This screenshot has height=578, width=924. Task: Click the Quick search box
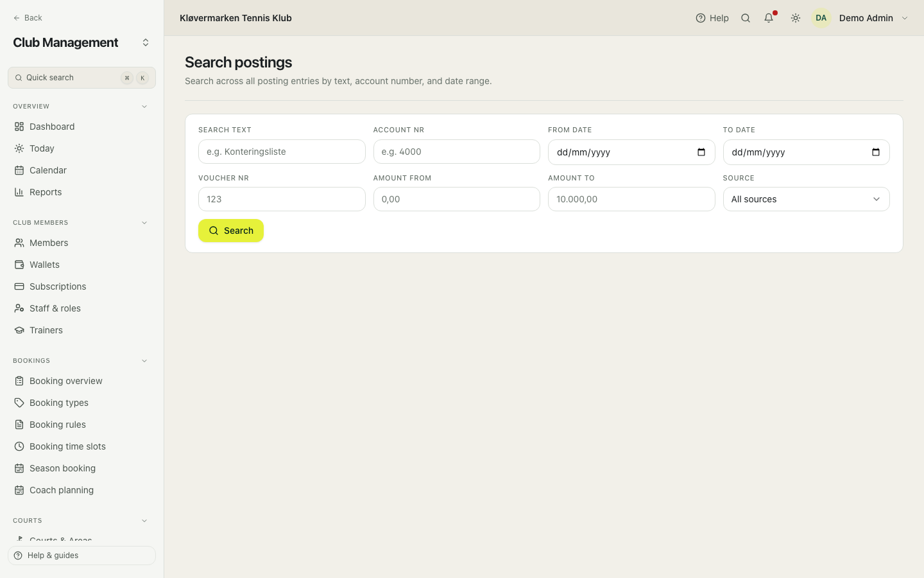[x=81, y=78]
